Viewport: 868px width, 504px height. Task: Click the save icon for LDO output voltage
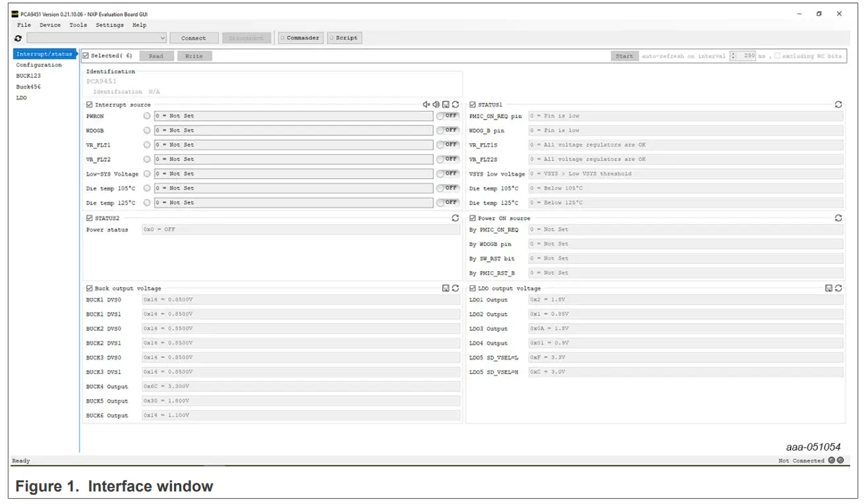click(x=829, y=288)
